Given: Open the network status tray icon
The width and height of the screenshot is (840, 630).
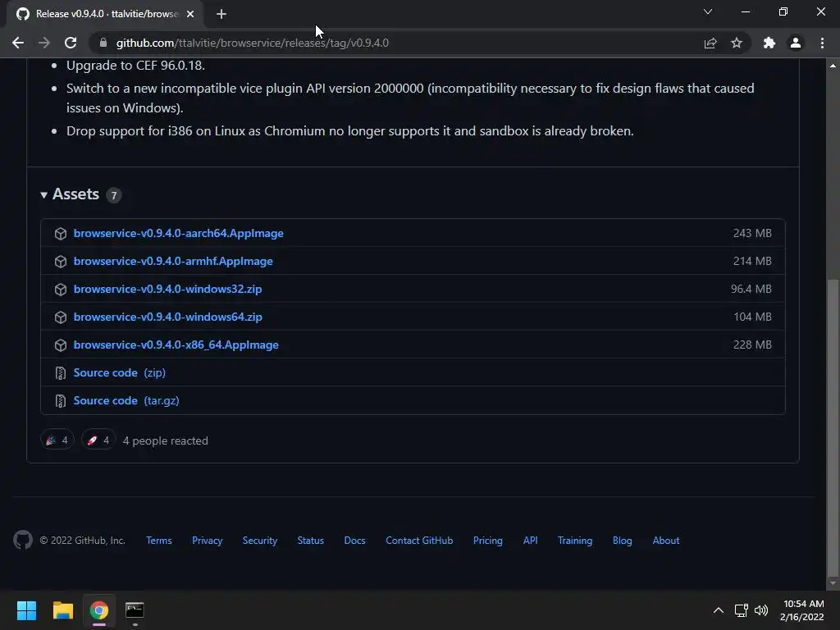Looking at the screenshot, I should tap(742, 610).
